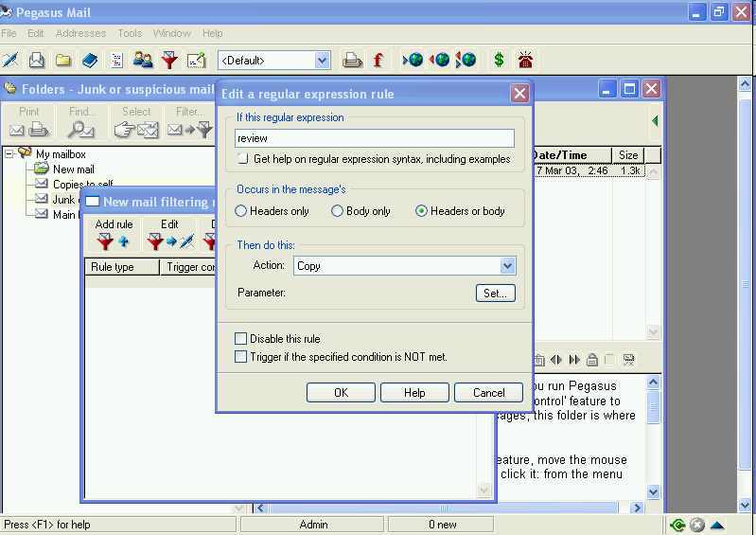Click the Size column header
The image size is (756, 535).
pos(628,155)
